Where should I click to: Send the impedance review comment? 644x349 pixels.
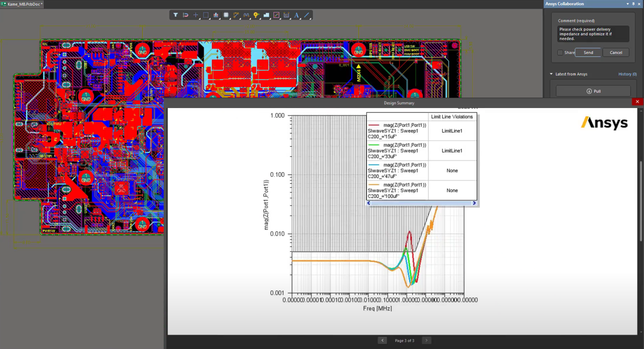point(588,52)
